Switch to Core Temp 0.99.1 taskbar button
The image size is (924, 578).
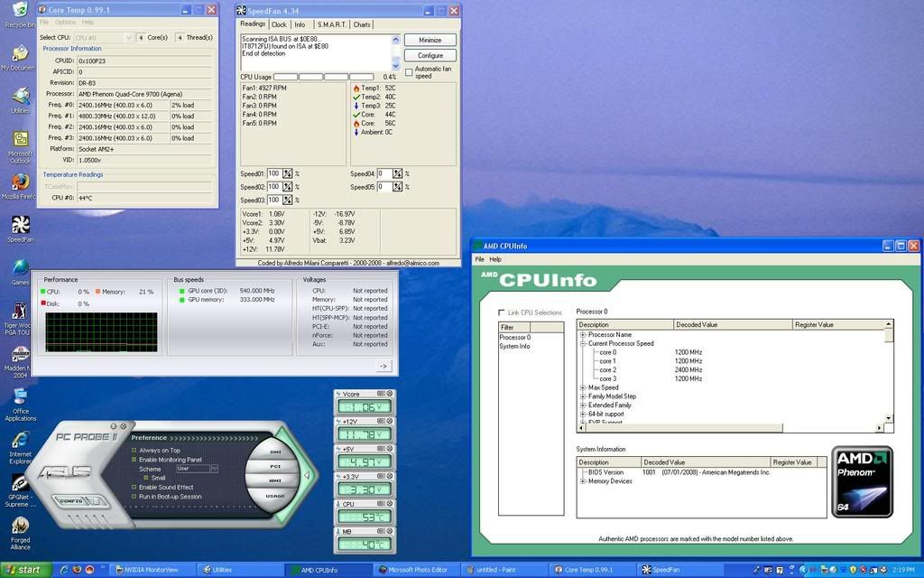click(593, 570)
